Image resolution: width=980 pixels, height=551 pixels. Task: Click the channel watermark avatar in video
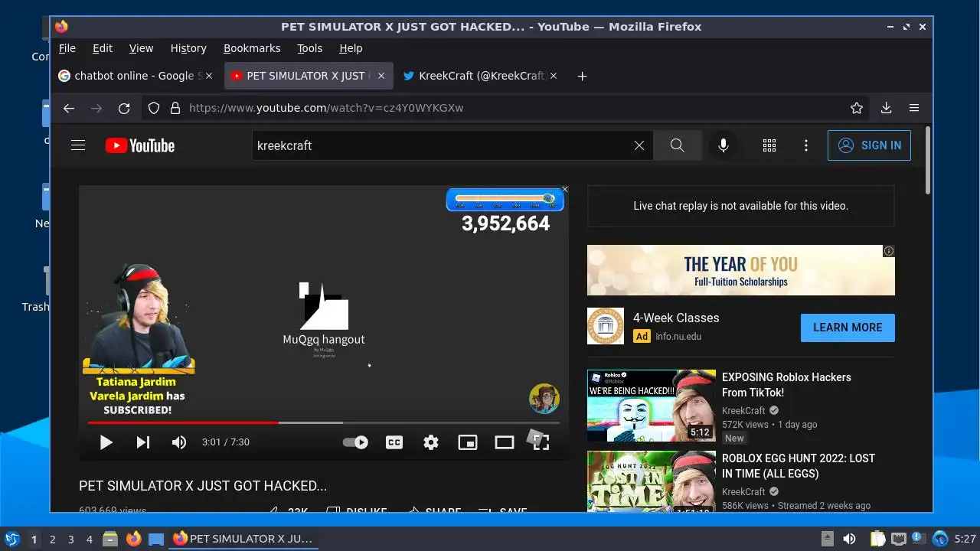(544, 399)
